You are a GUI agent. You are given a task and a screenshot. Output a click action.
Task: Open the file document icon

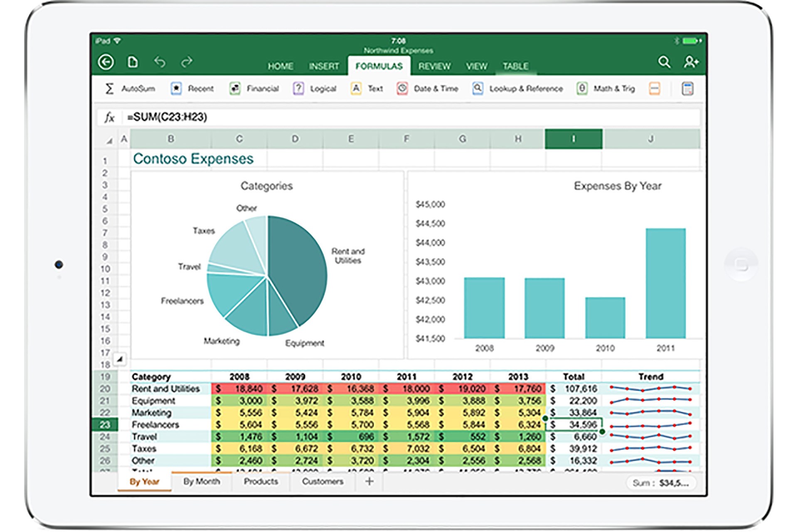[x=133, y=62]
